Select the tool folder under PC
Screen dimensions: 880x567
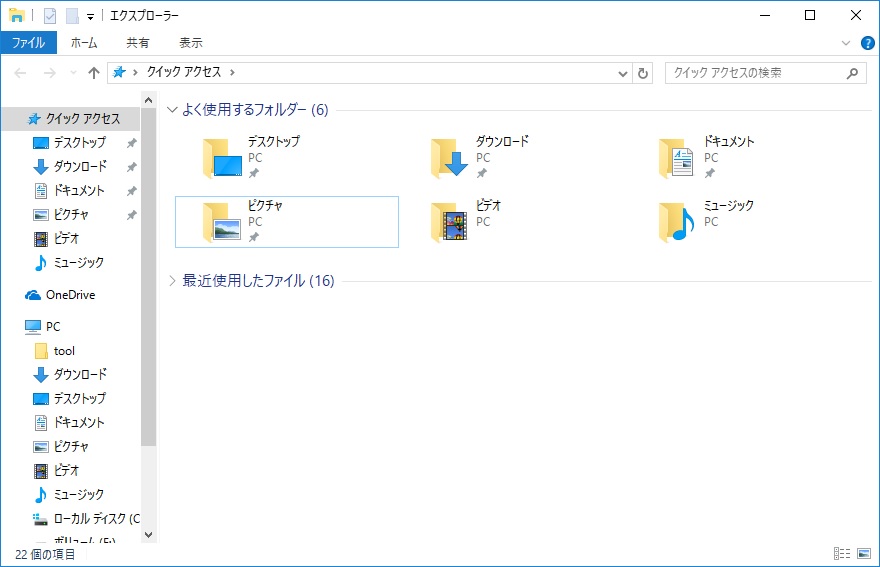(x=64, y=351)
